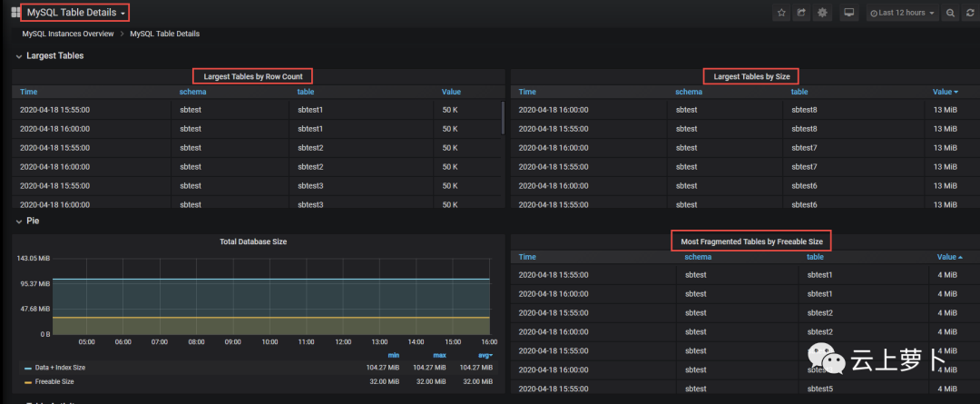Open the MySQL Table Details dashboard dropdown

coord(75,13)
